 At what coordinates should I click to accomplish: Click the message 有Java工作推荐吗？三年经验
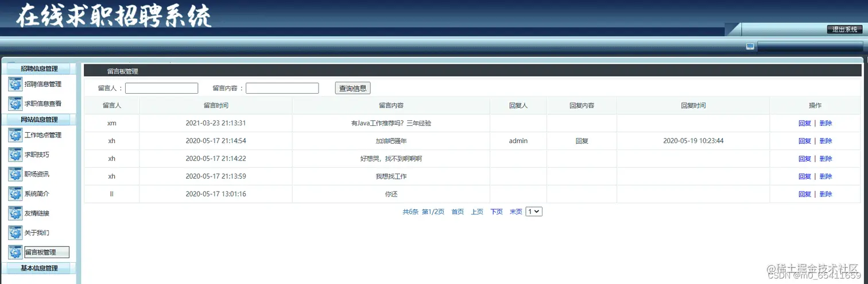coord(391,123)
